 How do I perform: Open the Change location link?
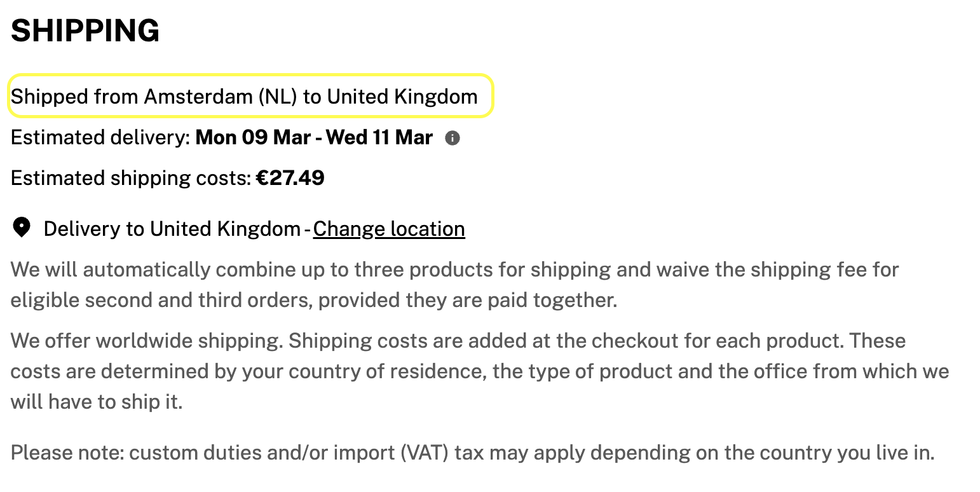[x=389, y=229]
